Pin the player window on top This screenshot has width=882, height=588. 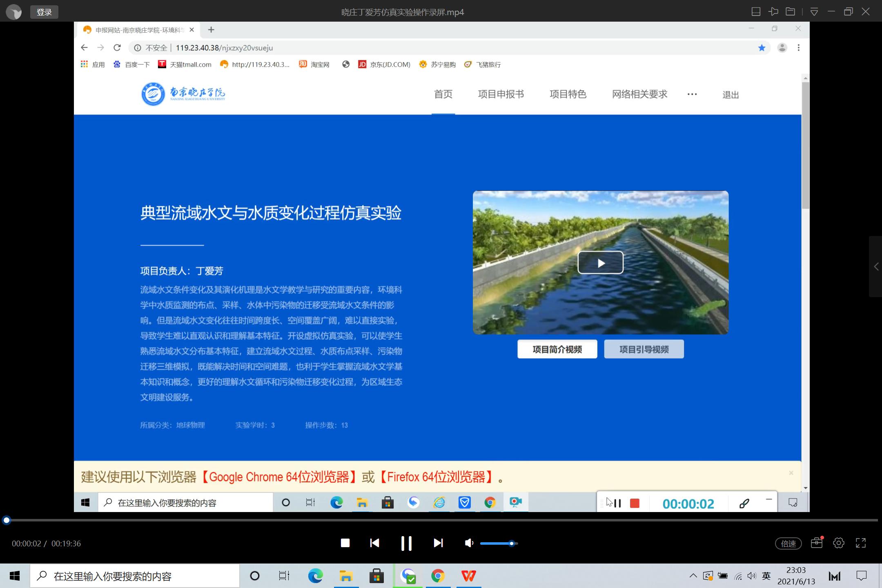[x=773, y=12]
